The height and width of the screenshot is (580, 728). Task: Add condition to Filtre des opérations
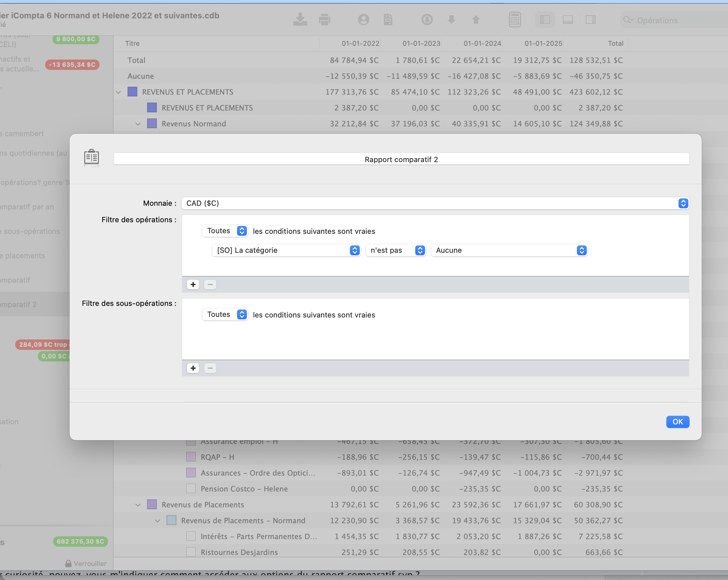tap(193, 285)
